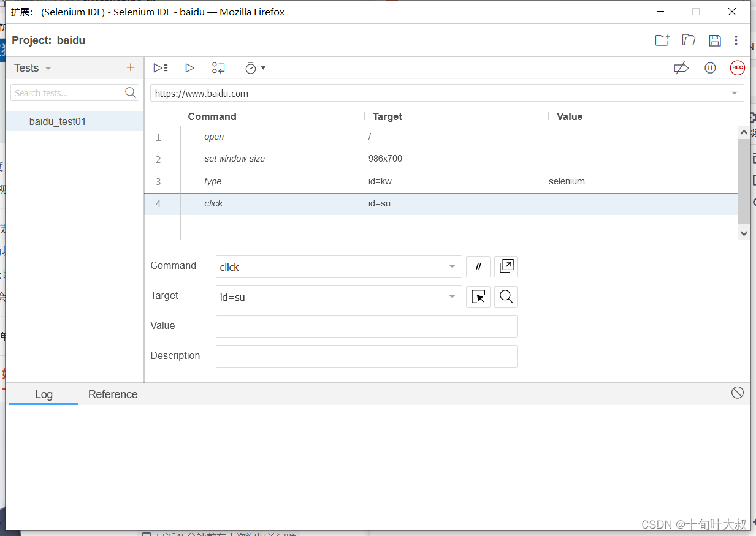Image resolution: width=756 pixels, height=536 pixels.
Task: Click the Description input field
Action: [367, 357]
